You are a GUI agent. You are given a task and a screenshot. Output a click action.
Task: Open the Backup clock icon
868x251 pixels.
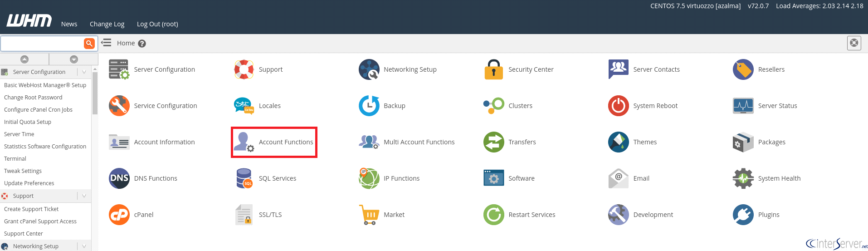point(369,106)
